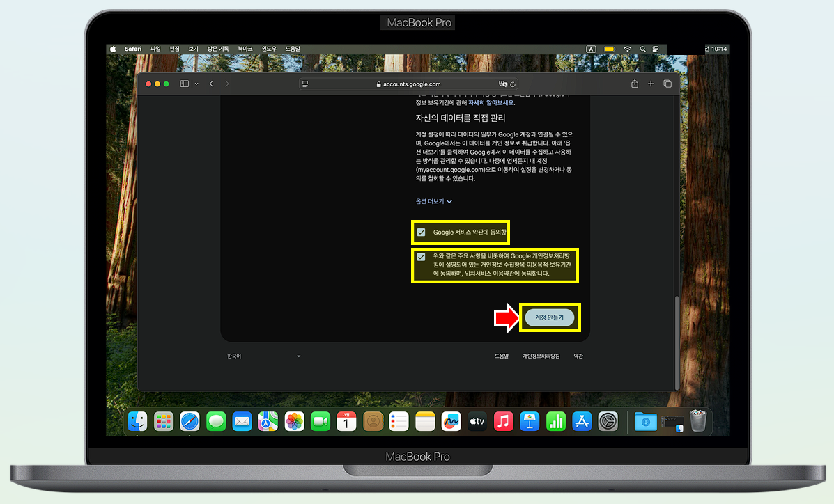Open the 한국어 language dropdown
This screenshot has height=504, width=834.
[264, 356]
